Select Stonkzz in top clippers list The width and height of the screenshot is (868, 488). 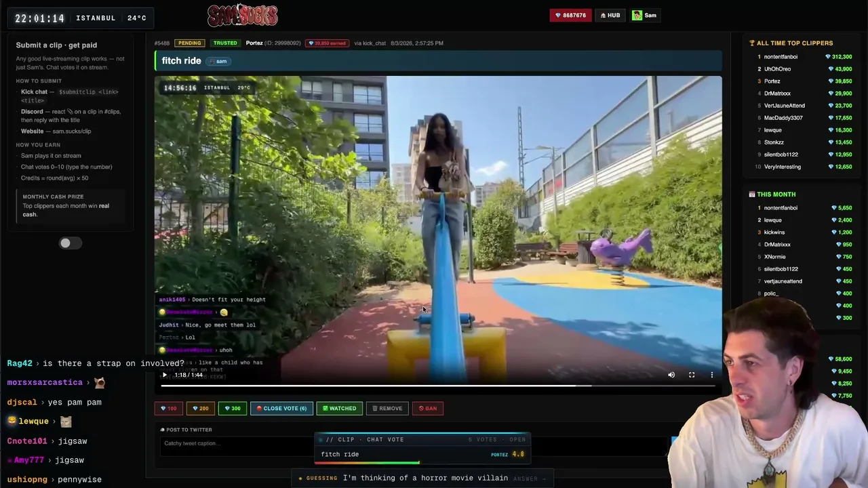(x=774, y=142)
